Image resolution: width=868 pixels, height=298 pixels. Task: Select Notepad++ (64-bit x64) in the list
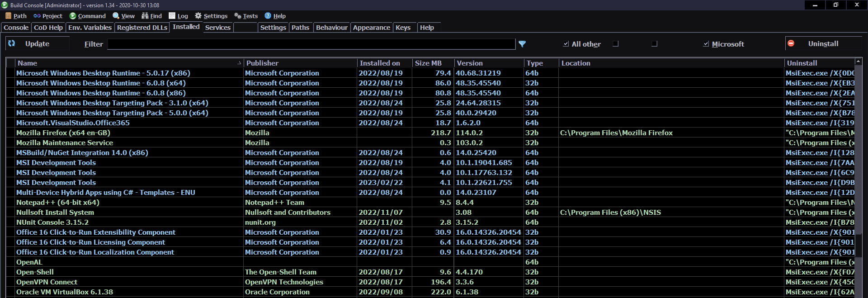[58, 203]
